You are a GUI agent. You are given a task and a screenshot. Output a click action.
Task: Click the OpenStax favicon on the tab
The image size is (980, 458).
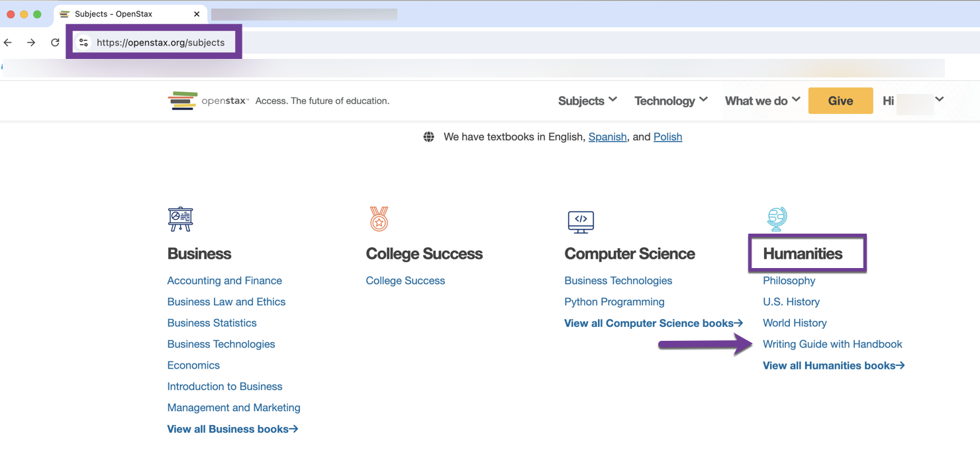[65, 14]
